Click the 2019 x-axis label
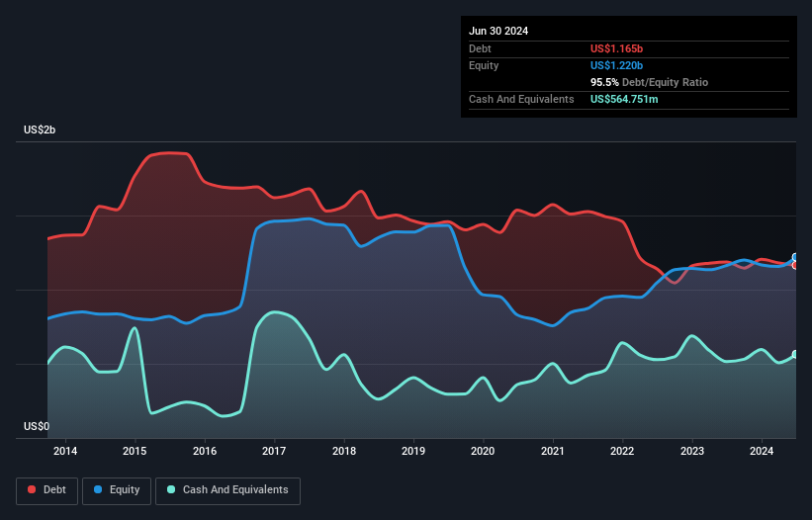This screenshot has width=812, height=520. 413,451
